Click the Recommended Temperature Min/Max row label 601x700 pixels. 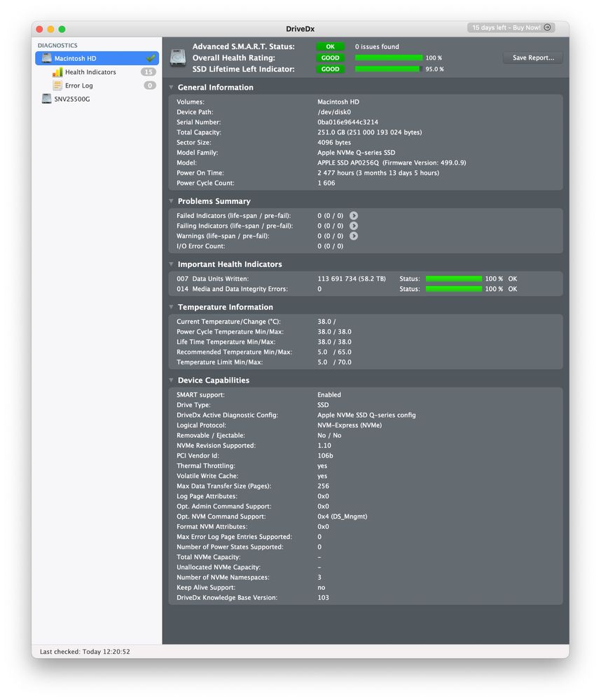tap(234, 352)
